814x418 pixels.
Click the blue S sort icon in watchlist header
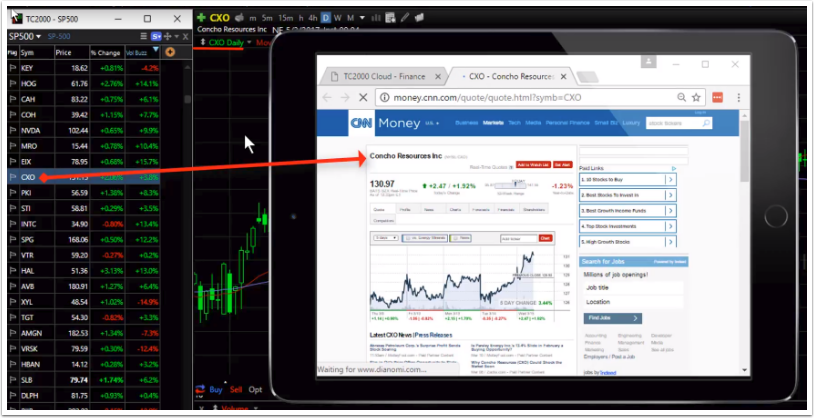coord(156,36)
